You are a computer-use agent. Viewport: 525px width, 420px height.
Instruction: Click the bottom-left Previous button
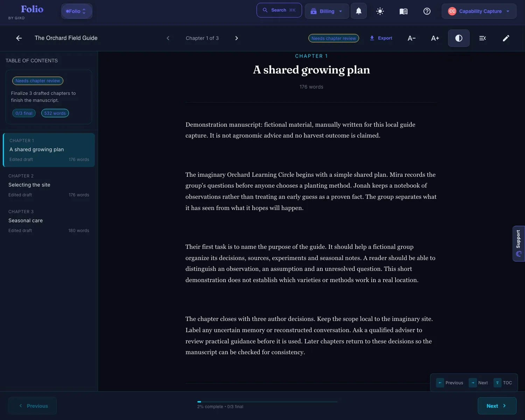click(33, 406)
